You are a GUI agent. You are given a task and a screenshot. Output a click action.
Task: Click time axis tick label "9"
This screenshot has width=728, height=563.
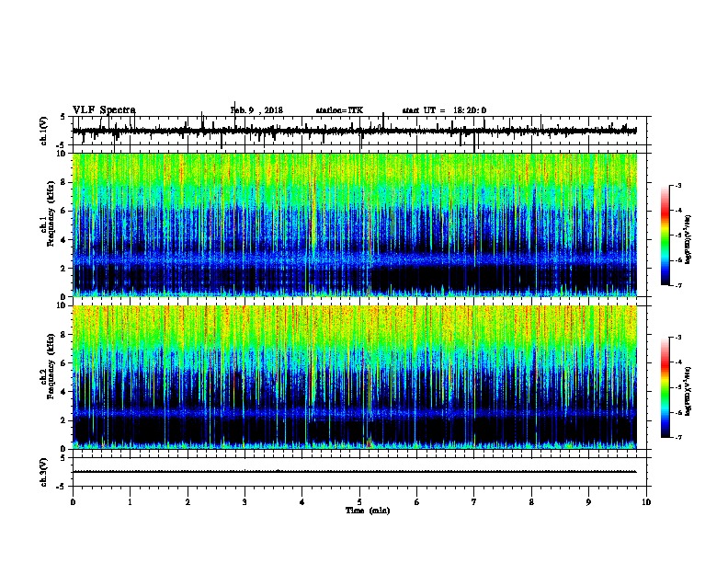(x=588, y=502)
